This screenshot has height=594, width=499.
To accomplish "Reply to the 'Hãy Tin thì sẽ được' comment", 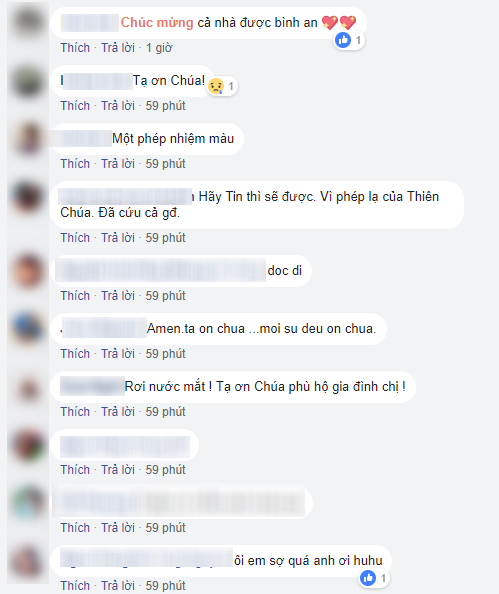I will pos(118,238).
